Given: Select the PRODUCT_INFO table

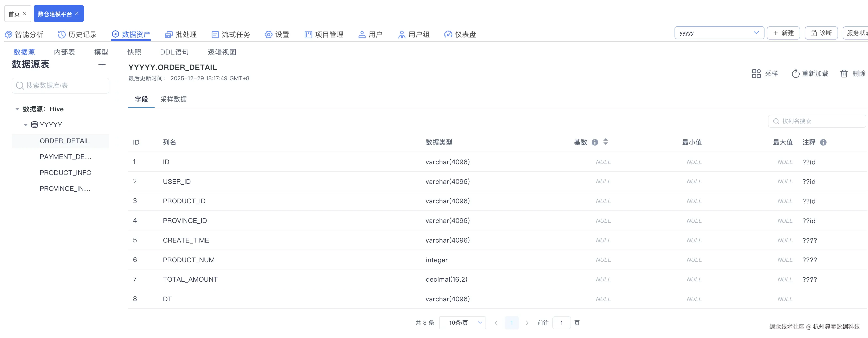Looking at the screenshot, I should coord(65,172).
